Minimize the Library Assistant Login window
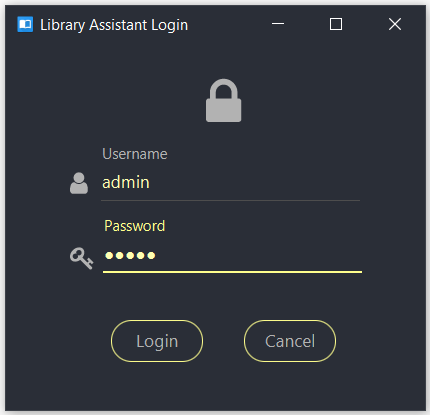Viewport: 430px width, 415px height. 278,24
